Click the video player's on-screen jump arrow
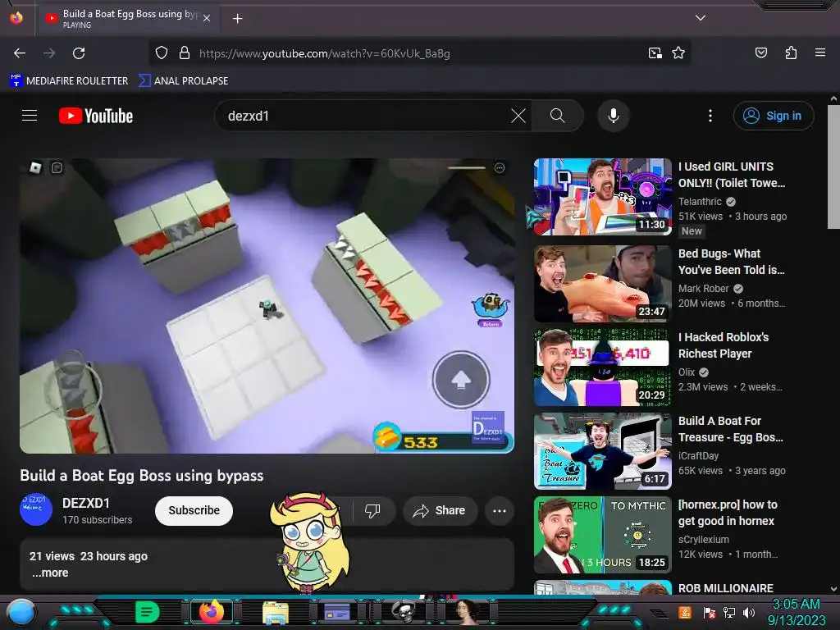Image resolution: width=840 pixels, height=630 pixels. (x=461, y=380)
